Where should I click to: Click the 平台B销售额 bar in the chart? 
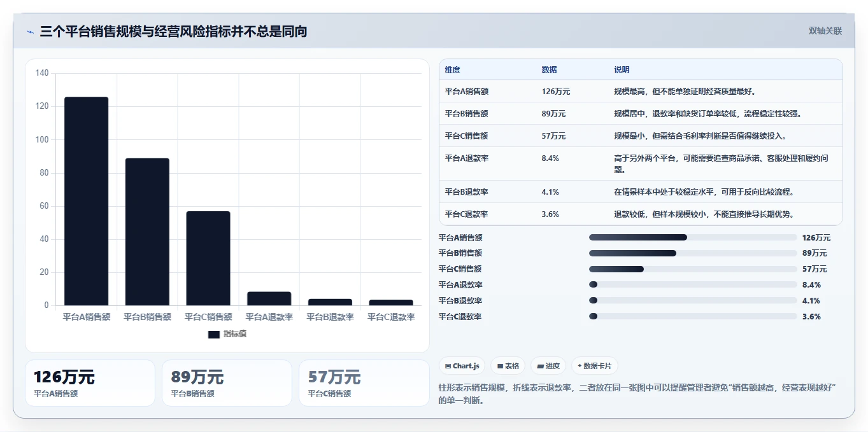coord(147,232)
